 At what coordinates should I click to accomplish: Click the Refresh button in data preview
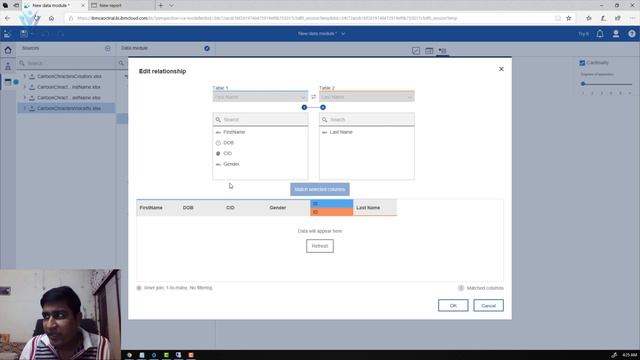pyautogui.click(x=320, y=246)
